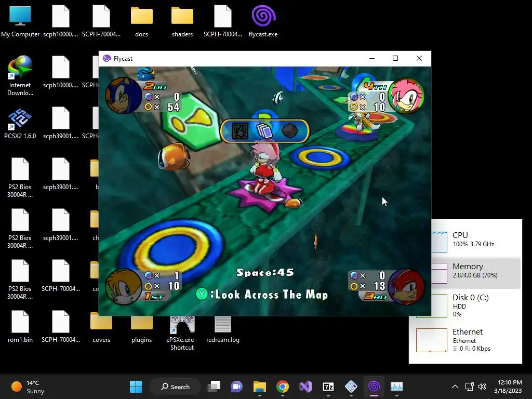
Task: Maximize the Flycast window
Action: (395, 58)
